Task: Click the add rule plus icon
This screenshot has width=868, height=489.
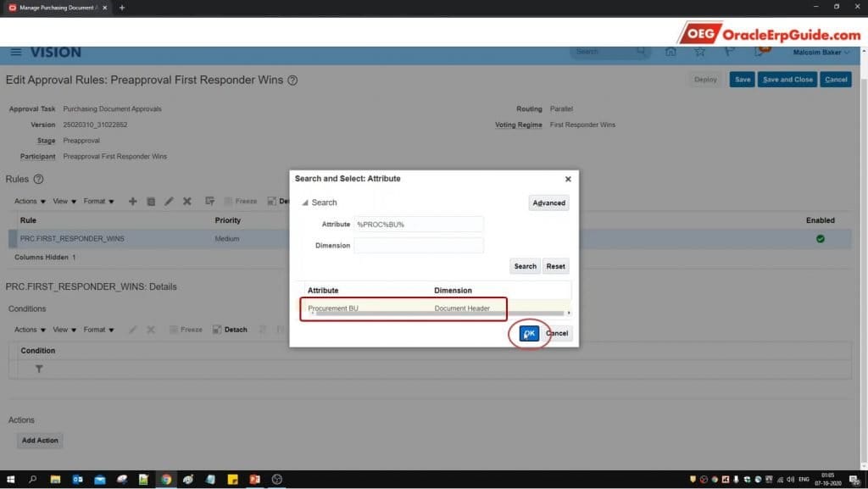Action: pos(132,202)
